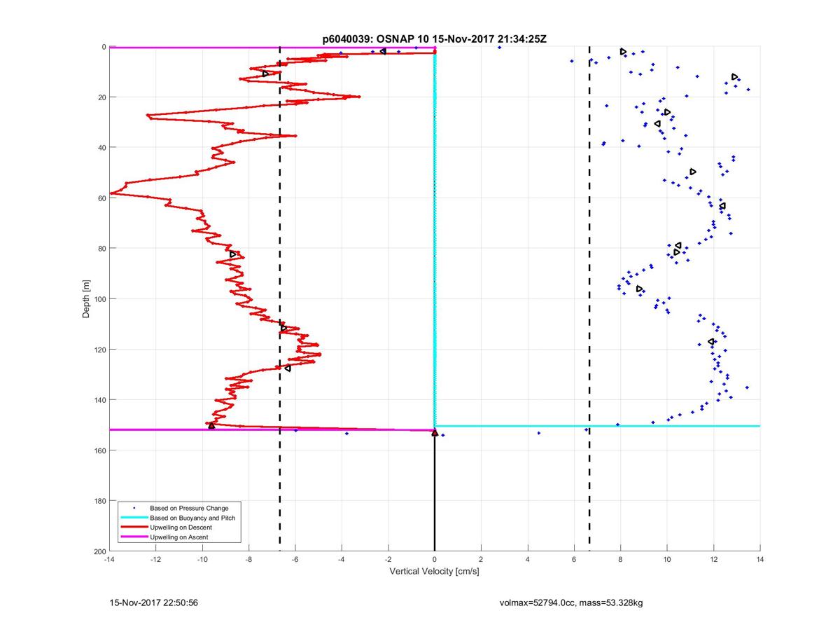Click x-axis tick label '-12'
Viewport: 840px width, 620px height.
click(155, 560)
